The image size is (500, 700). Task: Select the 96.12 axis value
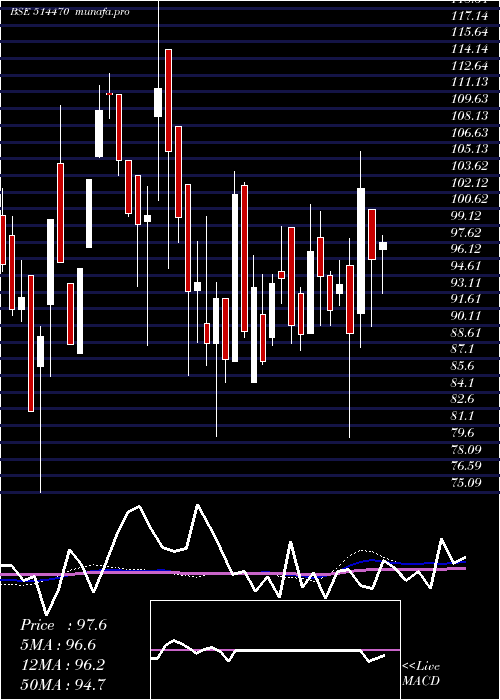point(466,249)
